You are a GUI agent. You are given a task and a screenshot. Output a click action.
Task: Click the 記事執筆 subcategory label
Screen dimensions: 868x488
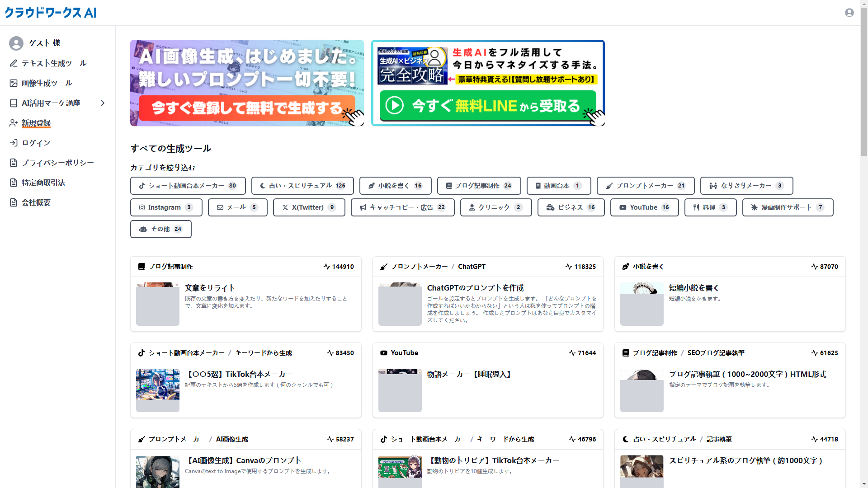pyautogui.click(x=719, y=439)
